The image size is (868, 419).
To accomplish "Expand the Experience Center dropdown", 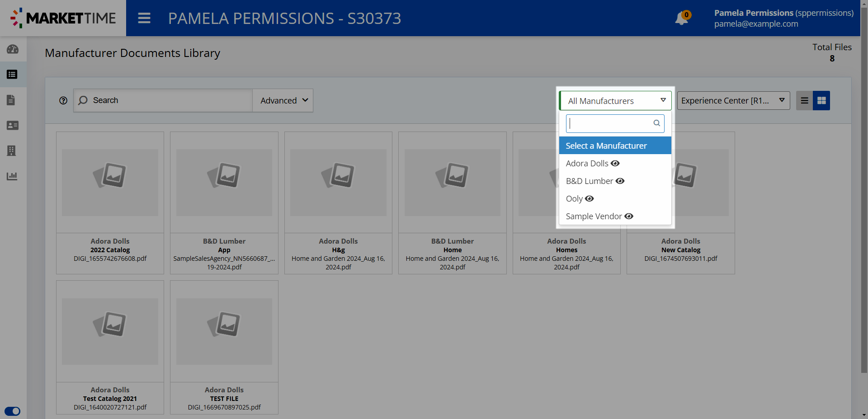I will 733,100.
